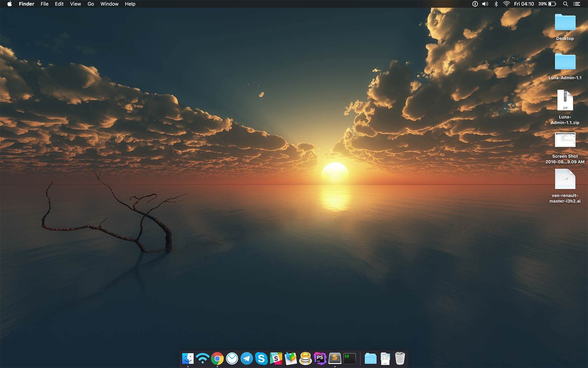Open Google Chrome from the dock
This screenshot has width=588, height=368.
(217, 359)
